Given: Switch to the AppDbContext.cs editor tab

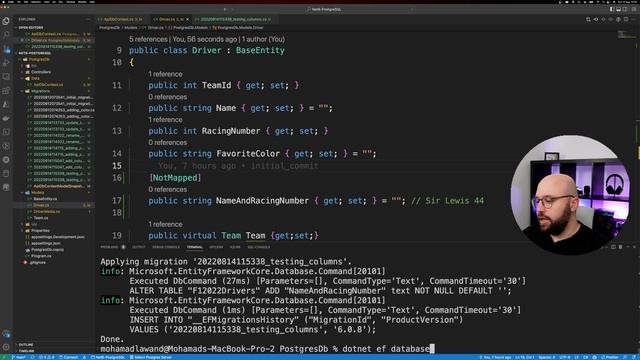Looking at the screenshot, I should (x=122, y=19).
